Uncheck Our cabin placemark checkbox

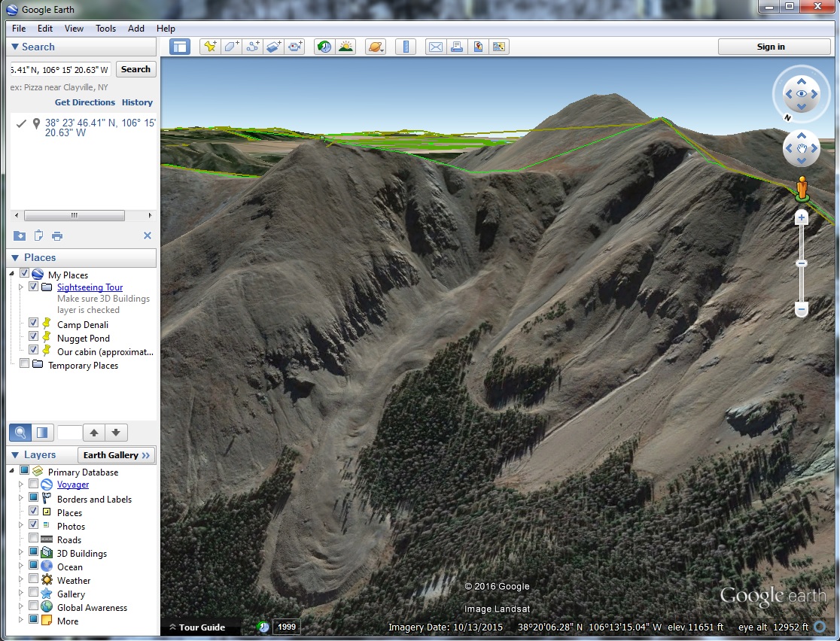click(33, 350)
